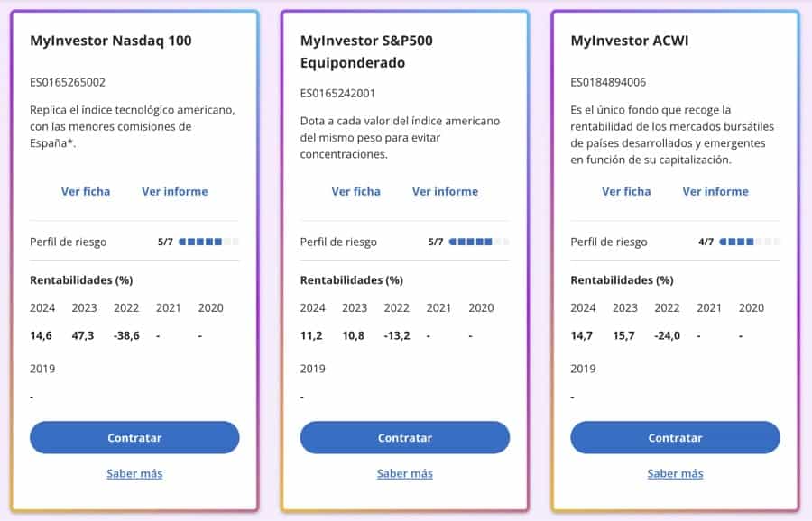Open Ver informe for S&P500 Equiponderado
Screen dimensions: 812x521
click(446, 191)
